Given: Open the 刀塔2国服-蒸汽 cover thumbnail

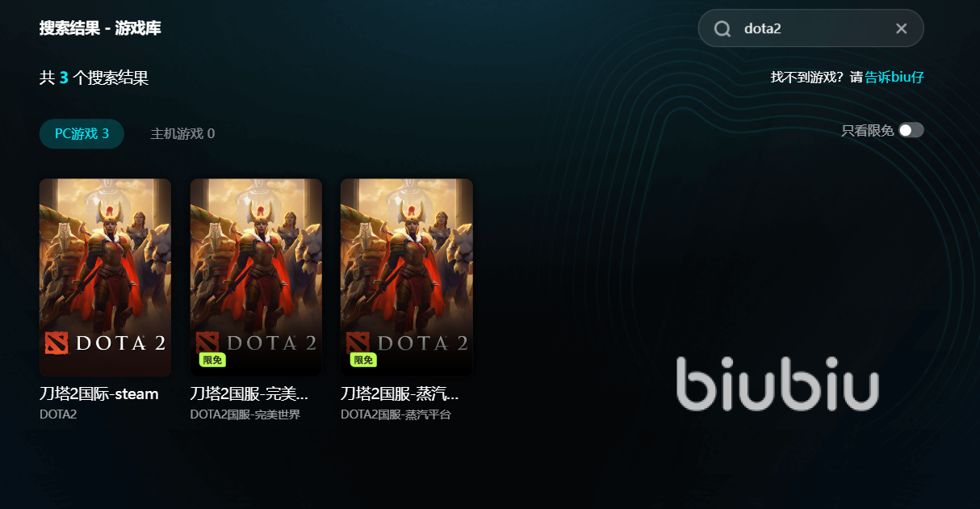Looking at the screenshot, I should tap(406, 277).
